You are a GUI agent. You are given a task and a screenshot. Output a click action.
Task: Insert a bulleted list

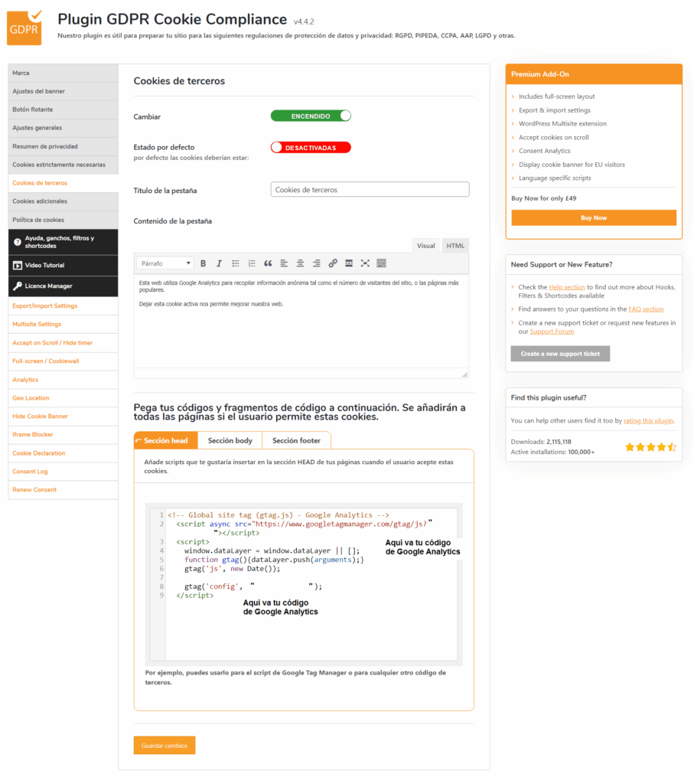coord(236,263)
